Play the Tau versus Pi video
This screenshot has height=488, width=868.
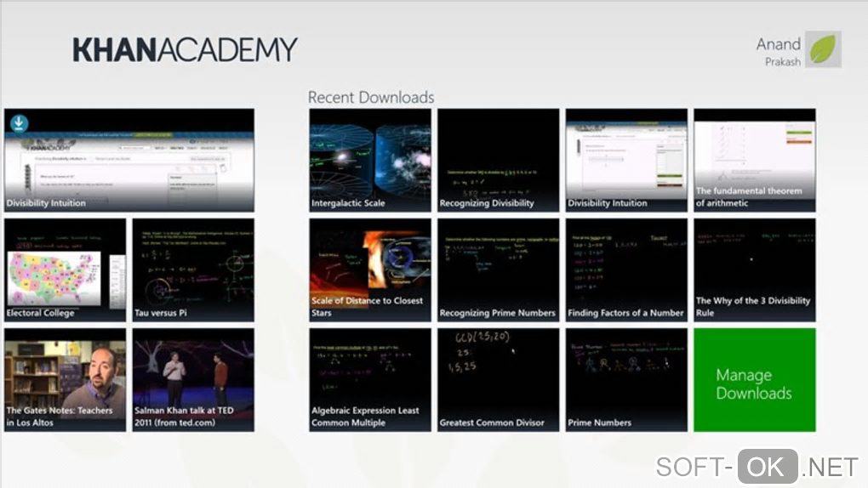pos(193,270)
